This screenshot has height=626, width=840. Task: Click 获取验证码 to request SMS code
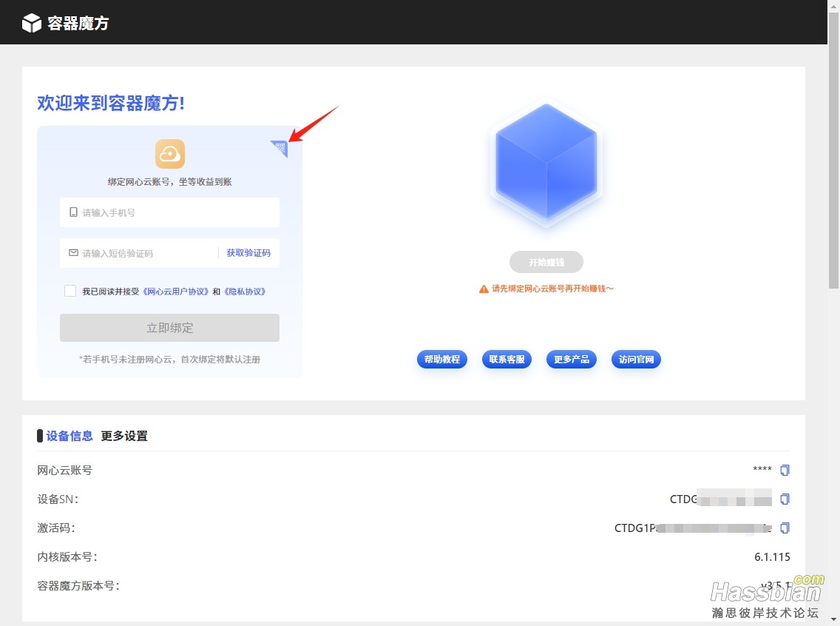(x=248, y=253)
